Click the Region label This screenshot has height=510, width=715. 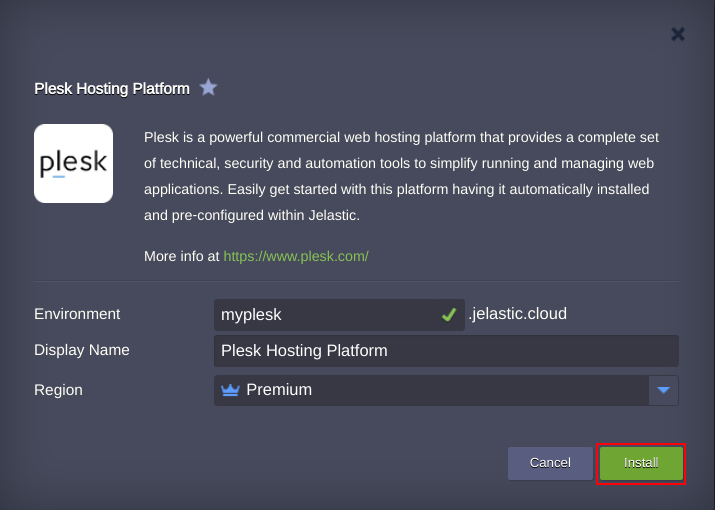(58, 390)
